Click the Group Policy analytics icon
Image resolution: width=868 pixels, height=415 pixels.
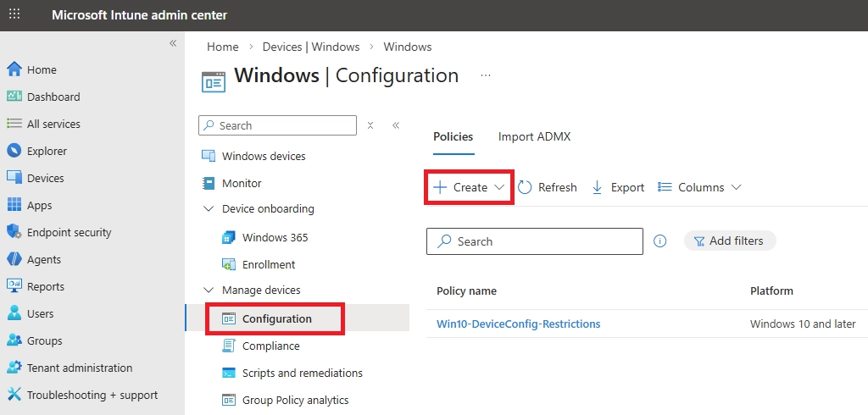[229, 400]
